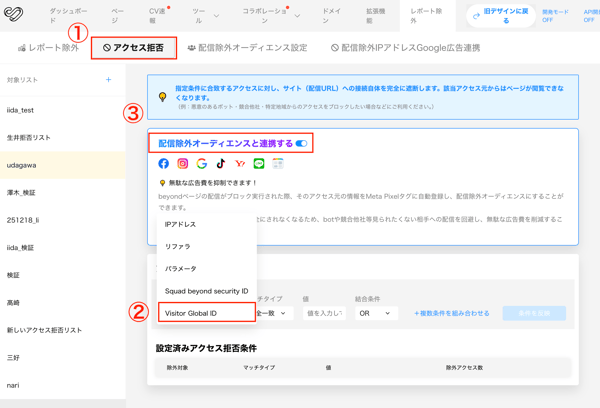Image resolution: width=600 pixels, height=408 pixels.
Task: Select the iida_検証 list
Action: [x=63, y=248]
